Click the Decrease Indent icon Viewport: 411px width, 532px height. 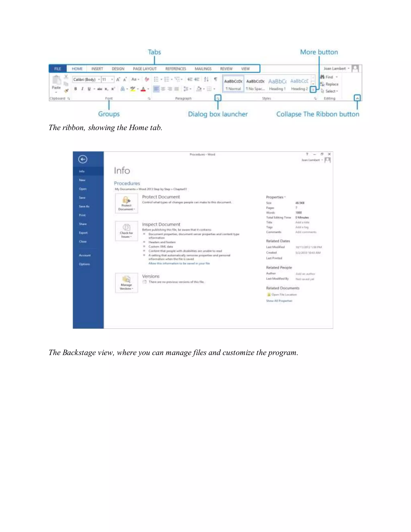(x=190, y=79)
